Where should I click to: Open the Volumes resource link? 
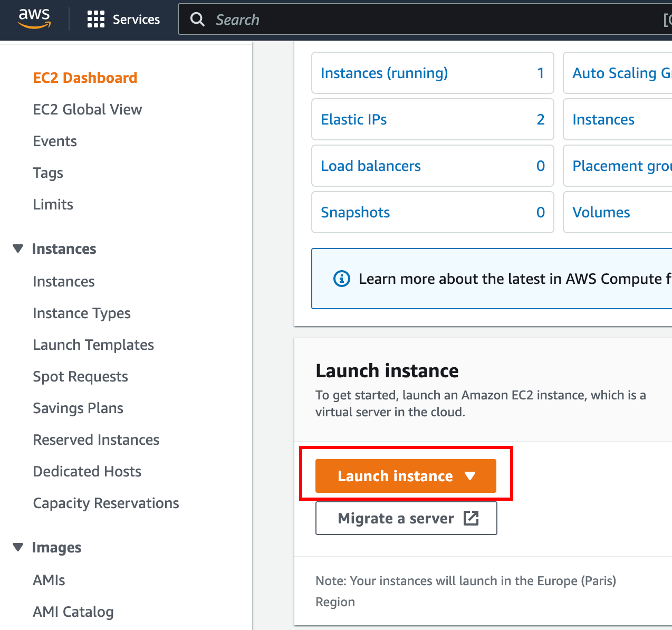tap(601, 212)
